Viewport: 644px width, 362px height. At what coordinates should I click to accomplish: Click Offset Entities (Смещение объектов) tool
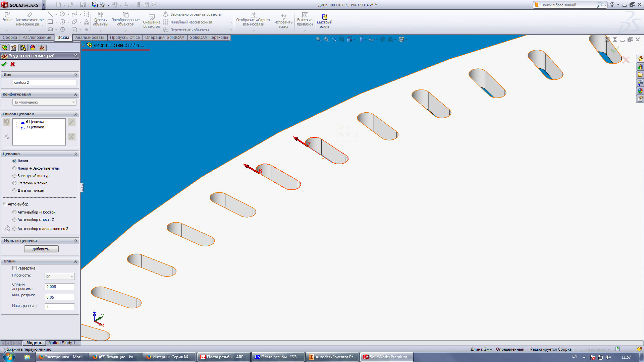tap(152, 17)
